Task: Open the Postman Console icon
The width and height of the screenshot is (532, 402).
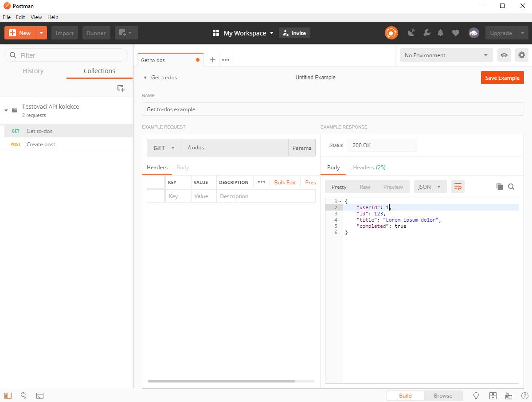Action: (x=40, y=395)
